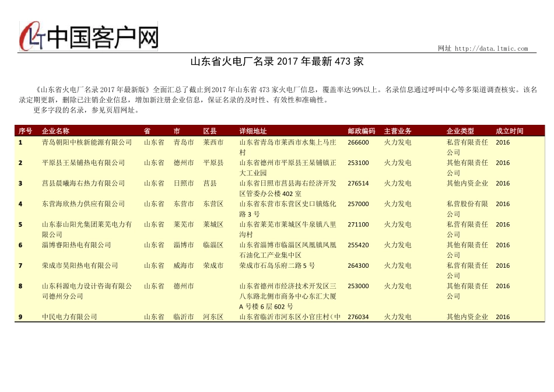
Task: Click postal code 257000
Action: pyautogui.click(x=358, y=204)
